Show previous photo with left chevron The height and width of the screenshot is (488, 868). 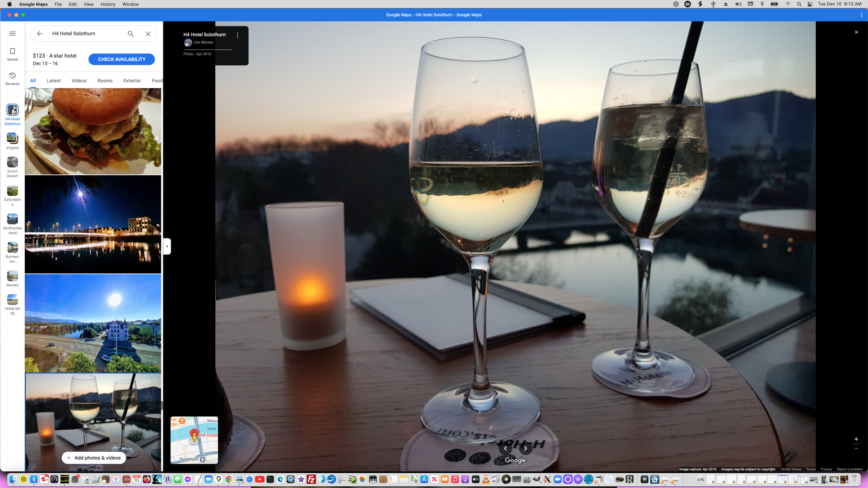505,448
